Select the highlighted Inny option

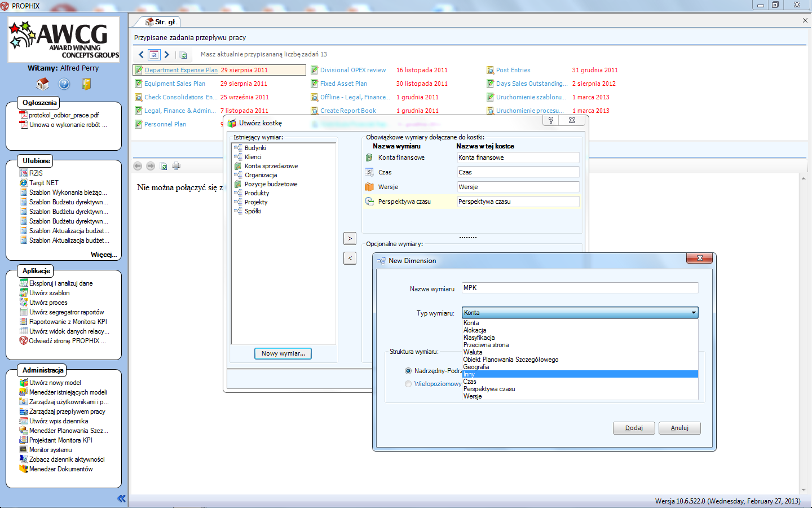click(580, 374)
